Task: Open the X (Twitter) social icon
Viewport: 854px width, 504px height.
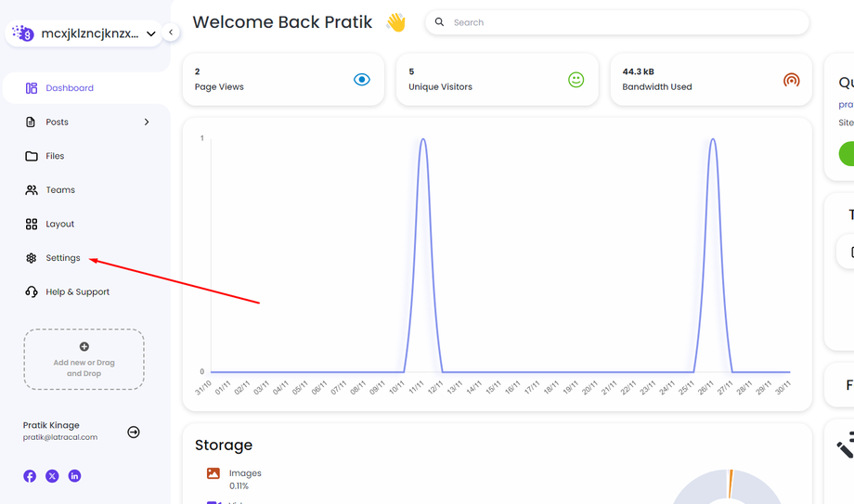Action: pos(52,476)
